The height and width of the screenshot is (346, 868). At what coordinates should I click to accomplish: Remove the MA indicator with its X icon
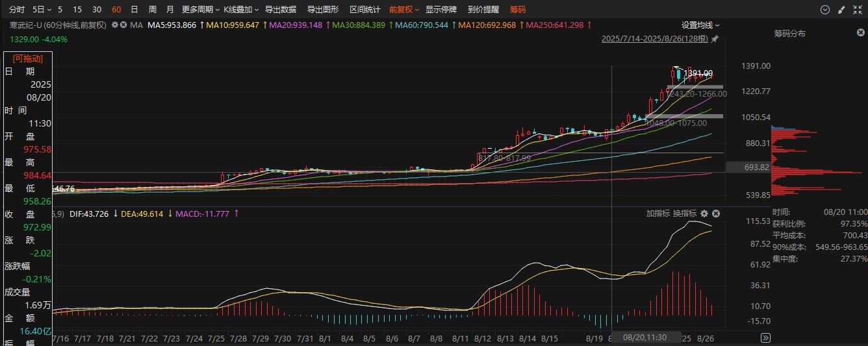pyautogui.click(x=123, y=25)
